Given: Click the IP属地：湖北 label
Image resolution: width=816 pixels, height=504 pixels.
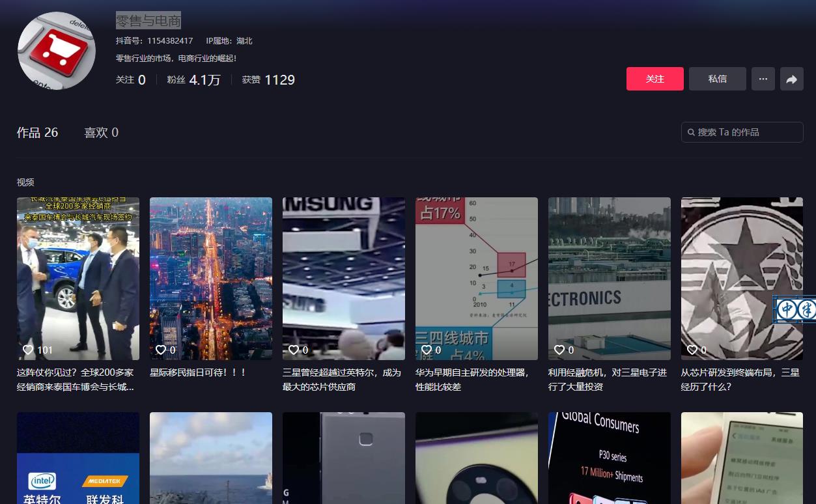Looking at the screenshot, I should click(229, 41).
